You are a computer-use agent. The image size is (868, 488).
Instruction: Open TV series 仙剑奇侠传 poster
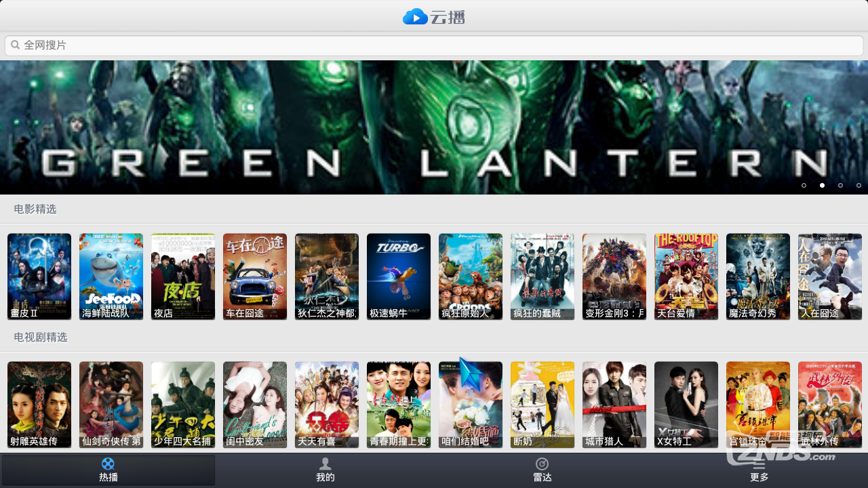pyautogui.click(x=111, y=405)
